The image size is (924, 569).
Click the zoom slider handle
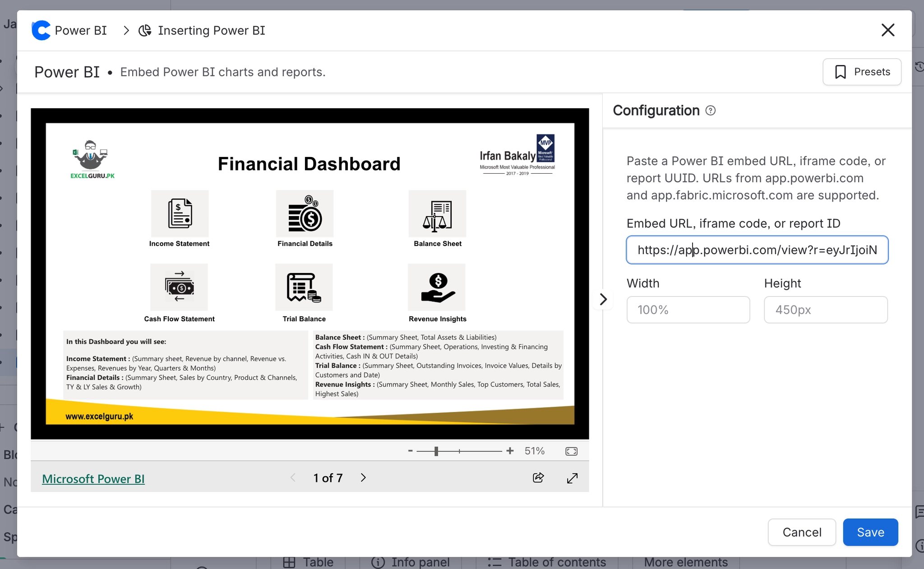pos(436,451)
